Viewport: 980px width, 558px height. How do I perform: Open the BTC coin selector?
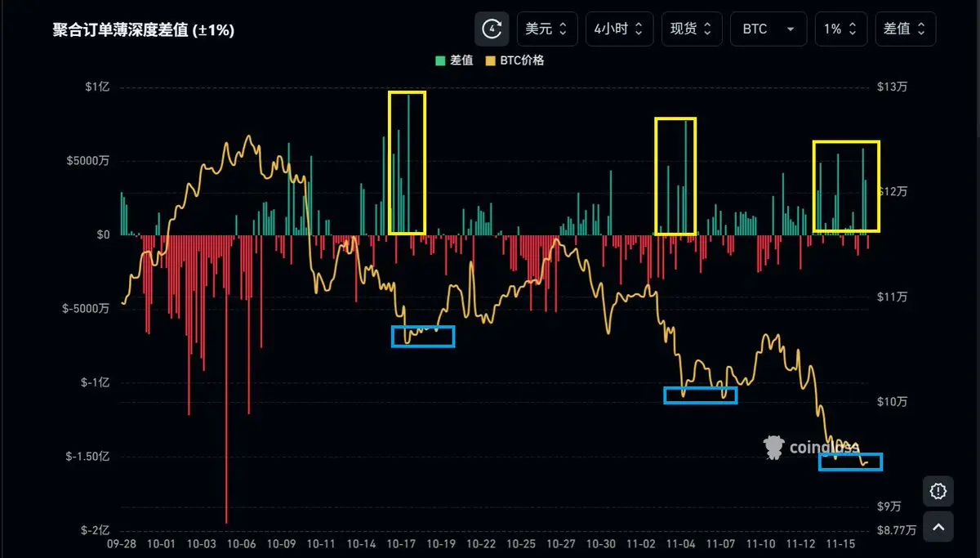768,29
